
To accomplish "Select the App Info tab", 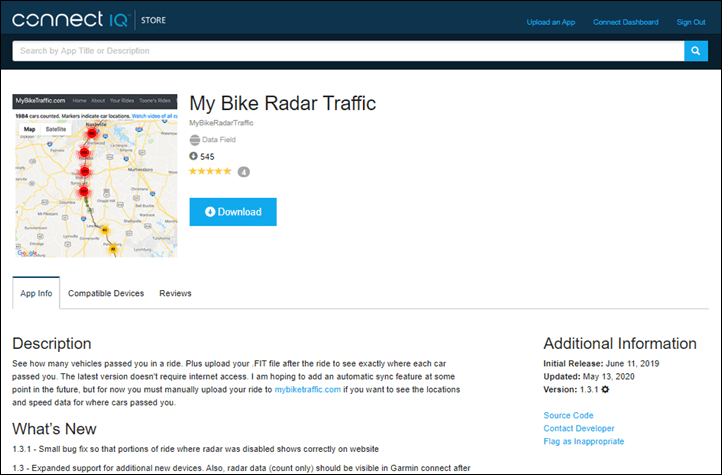I will (x=36, y=293).
